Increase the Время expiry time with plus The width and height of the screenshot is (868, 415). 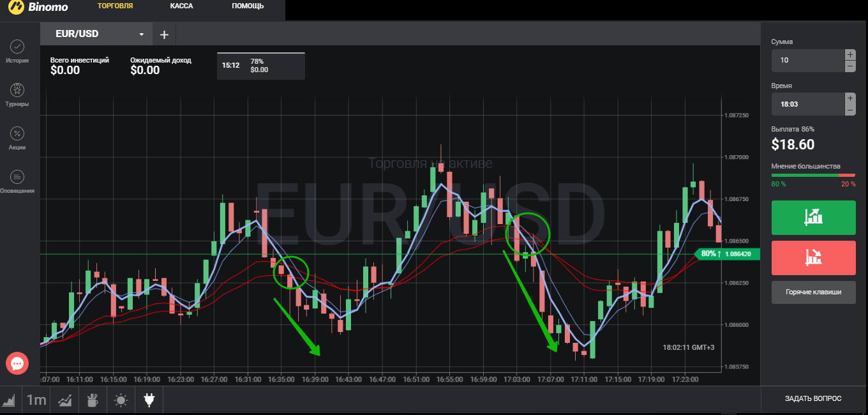[850, 98]
